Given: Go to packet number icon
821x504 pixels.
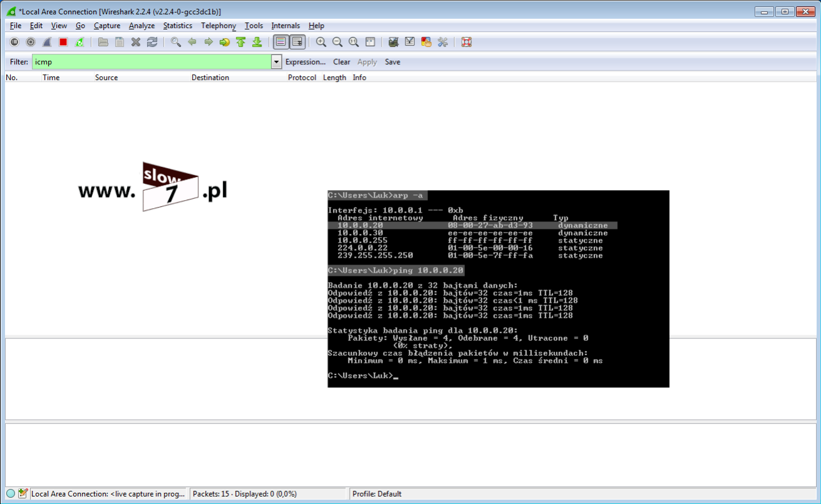Looking at the screenshot, I should coord(225,42).
